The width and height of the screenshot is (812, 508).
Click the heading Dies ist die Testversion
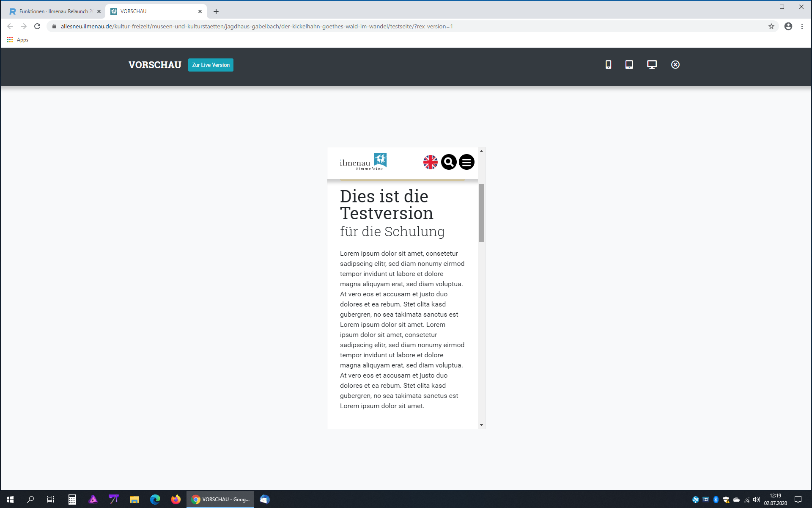[x=387, y=205]
